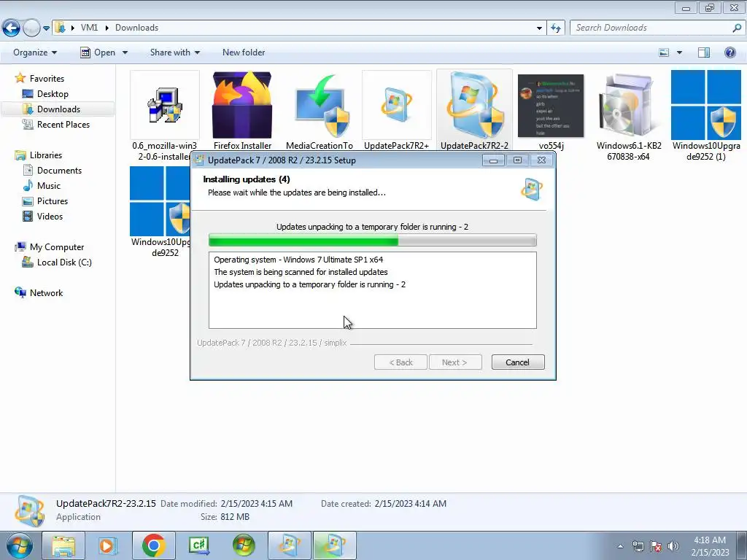Screen dimensions: 747x560
Task: Open Google Chrome from the taskbar
Action: (153, 545)
